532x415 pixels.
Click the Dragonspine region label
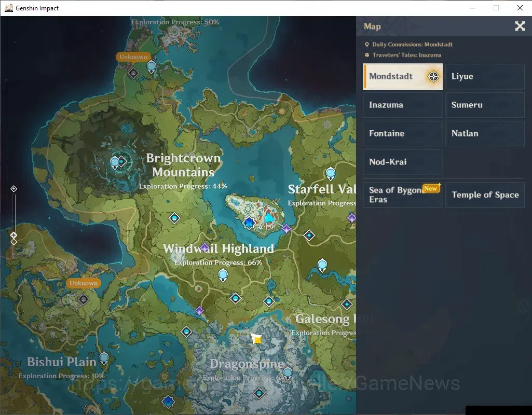click(247, 364)
